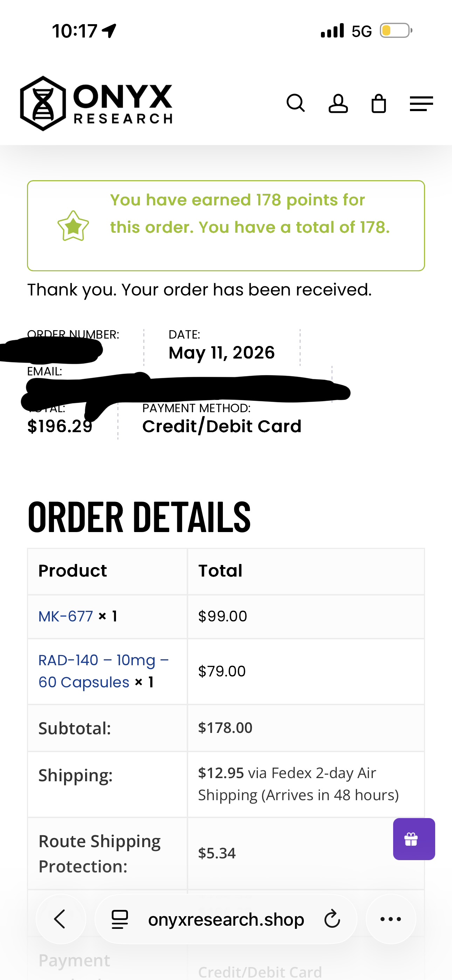Tap the Fedex 2-day Air shipping text
Screen dimensions: 452x980
coord(298,784)
